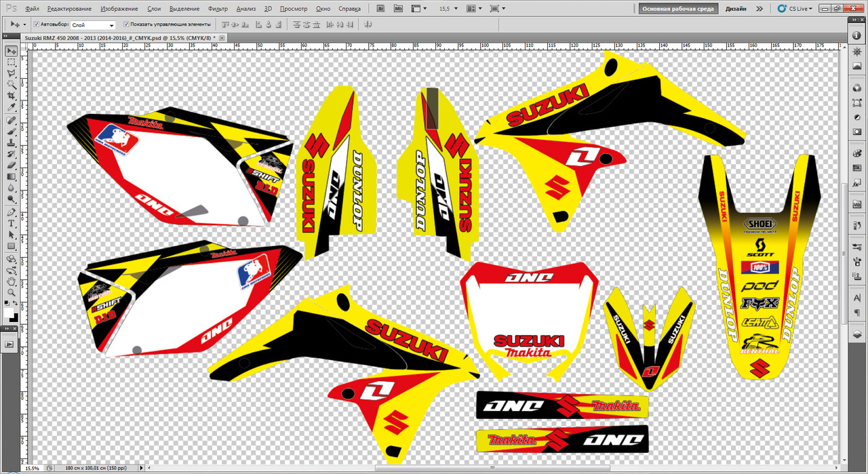This screenshot has height=474, width=868.
Task: Open status bar info arrow menu
Action: pos(140,468)
